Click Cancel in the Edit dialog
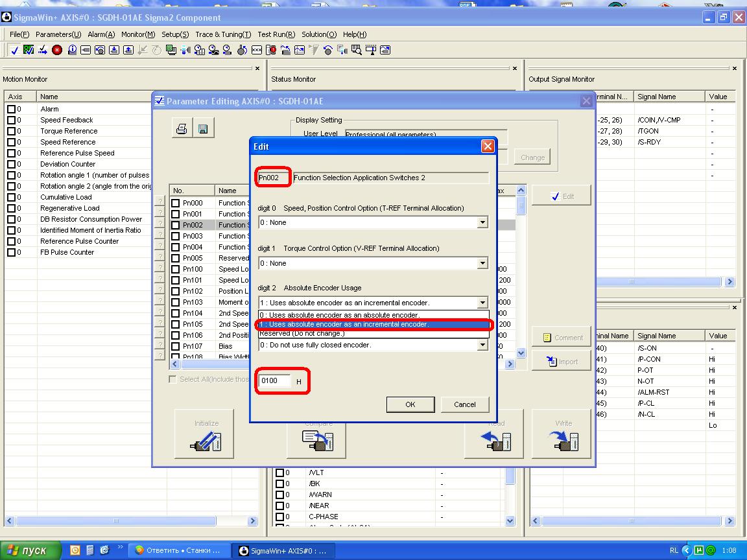The height and width of the screenshot is (560, 747). point(464,404)
